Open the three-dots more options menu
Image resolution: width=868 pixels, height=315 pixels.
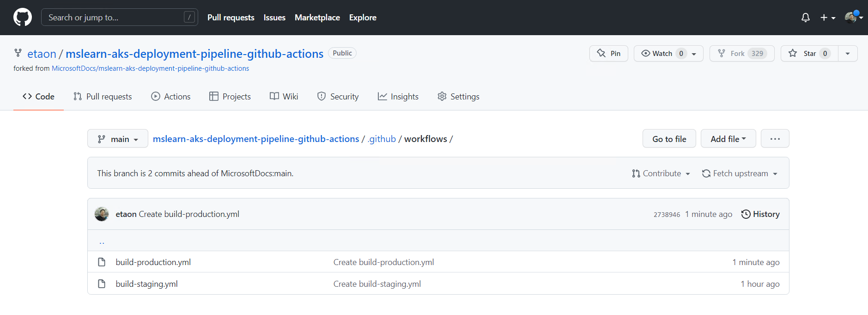tap(775, 139)
